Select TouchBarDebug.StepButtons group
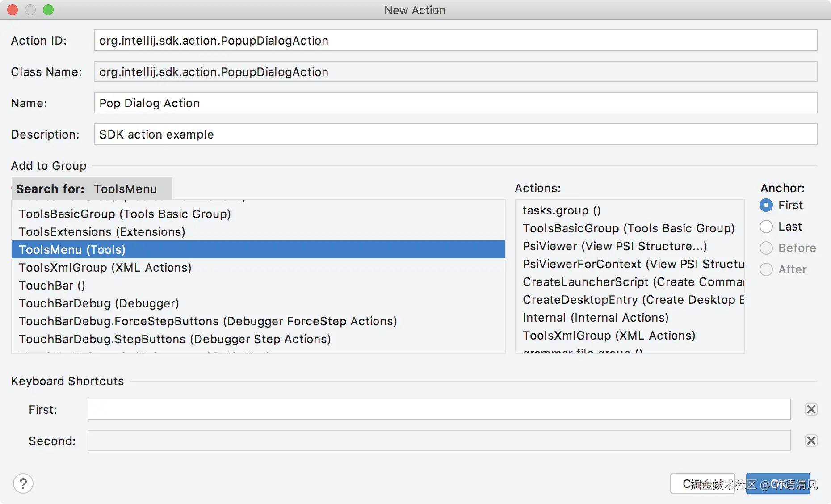Viewport: 831px width, 504px height. pyautogui.click(x=258, y=339)
